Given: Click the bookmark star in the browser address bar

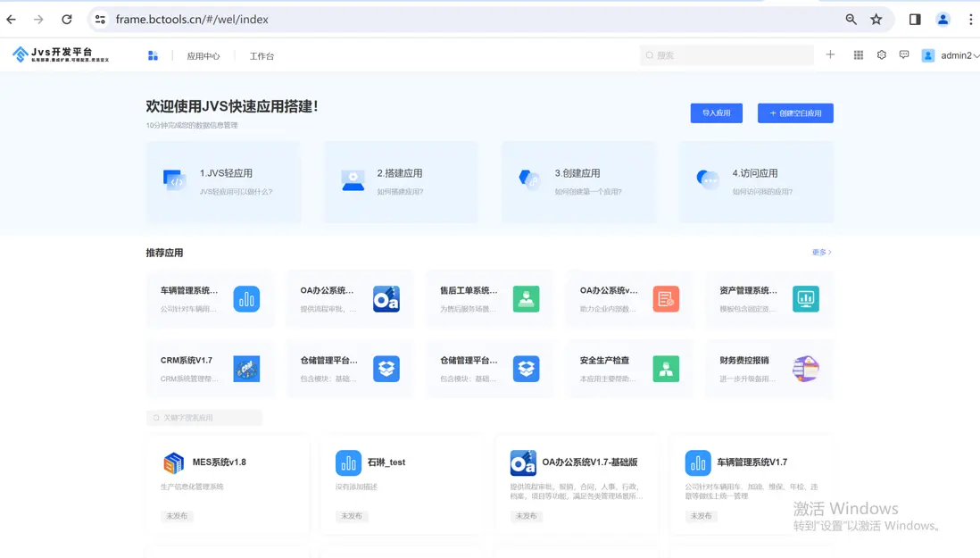Looking at the screenshot, I should click(x=876, y=18).
